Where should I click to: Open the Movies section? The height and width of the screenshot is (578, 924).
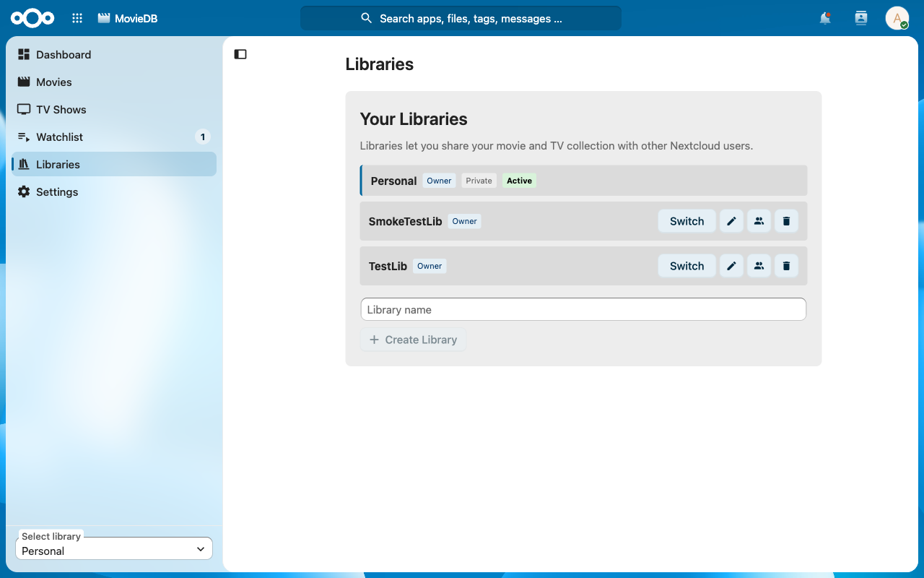tap(114, 82)
